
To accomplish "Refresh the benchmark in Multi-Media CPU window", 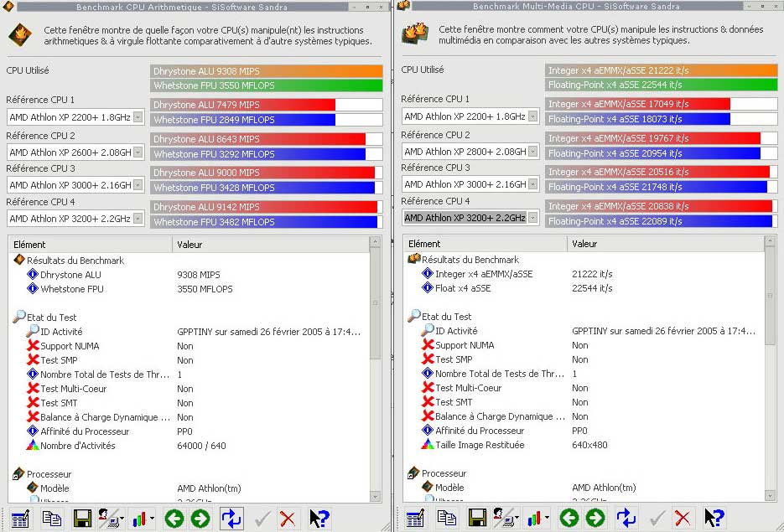I will point(626,518).
